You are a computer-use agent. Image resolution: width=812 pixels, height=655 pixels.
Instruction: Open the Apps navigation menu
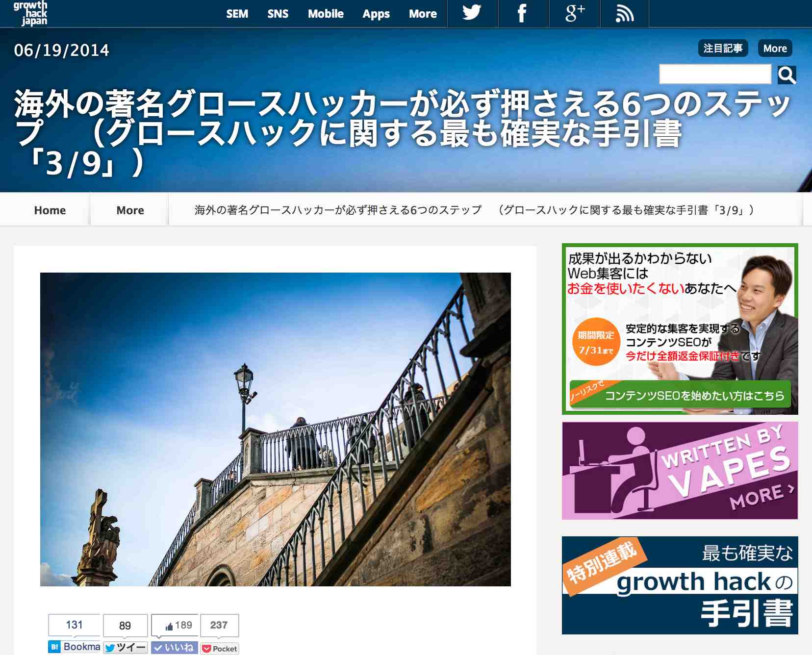[x=376, y=14]
